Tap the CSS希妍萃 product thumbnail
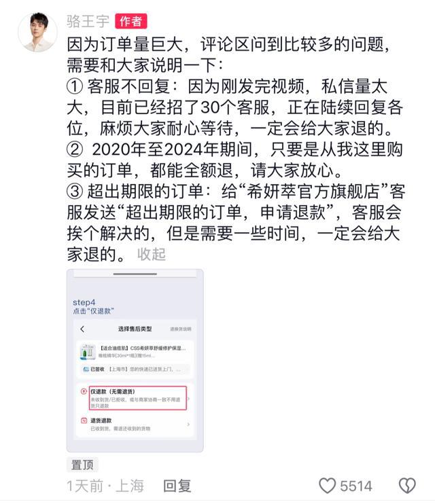 [x=88, y=352]
